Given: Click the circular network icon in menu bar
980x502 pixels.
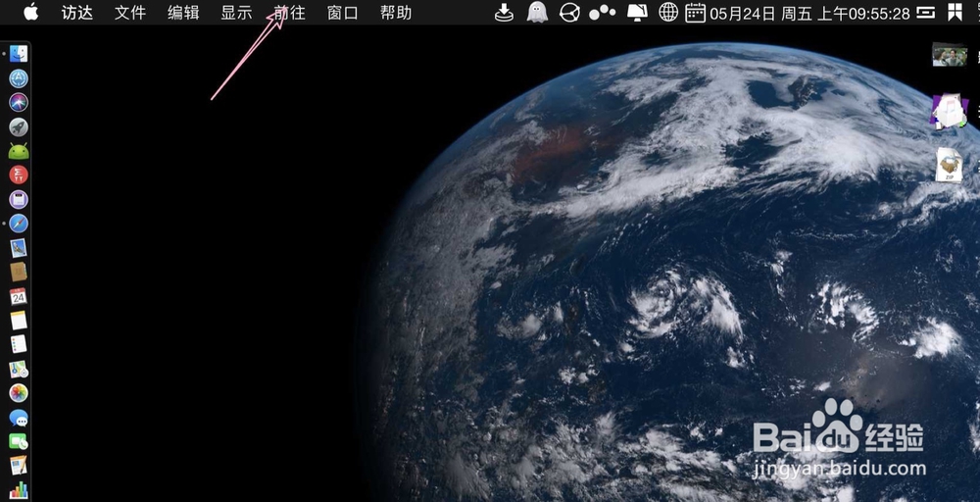Looking at the screenshot, I should click(x=569, y=13).
